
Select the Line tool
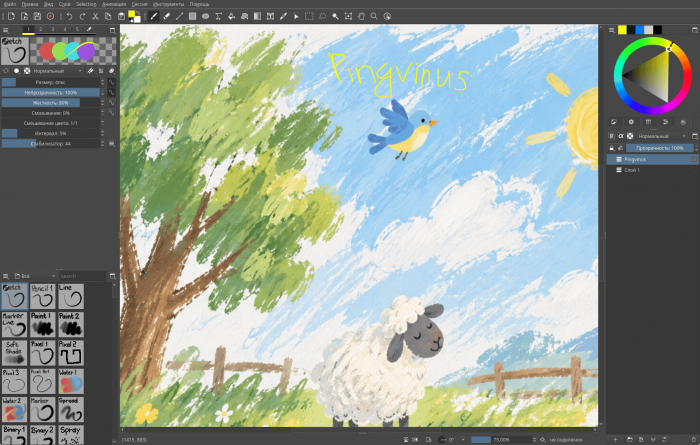[x=179, y=17]
